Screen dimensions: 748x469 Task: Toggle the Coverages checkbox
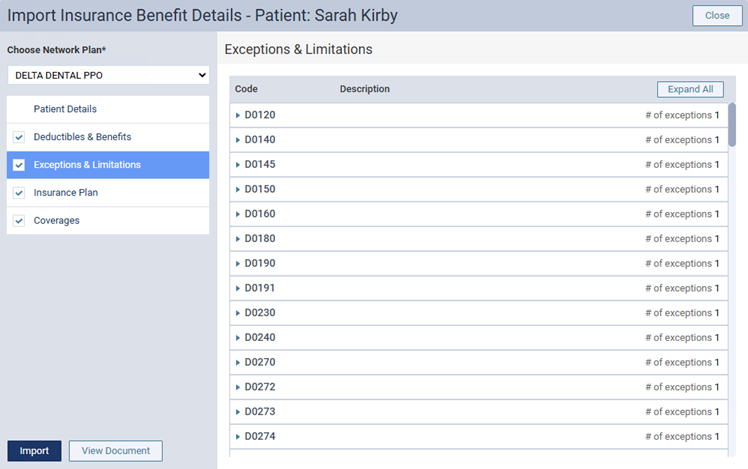pos(19,221)
